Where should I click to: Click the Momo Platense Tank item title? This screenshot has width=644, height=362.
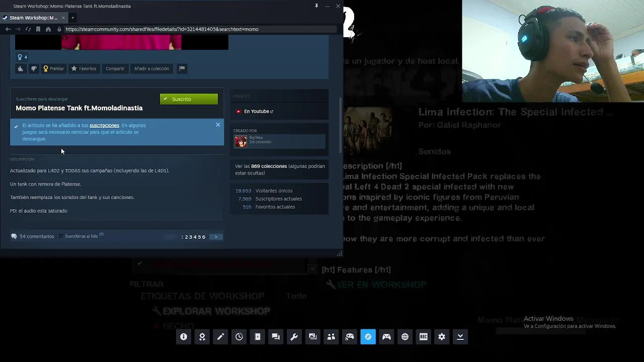[79, 108]
